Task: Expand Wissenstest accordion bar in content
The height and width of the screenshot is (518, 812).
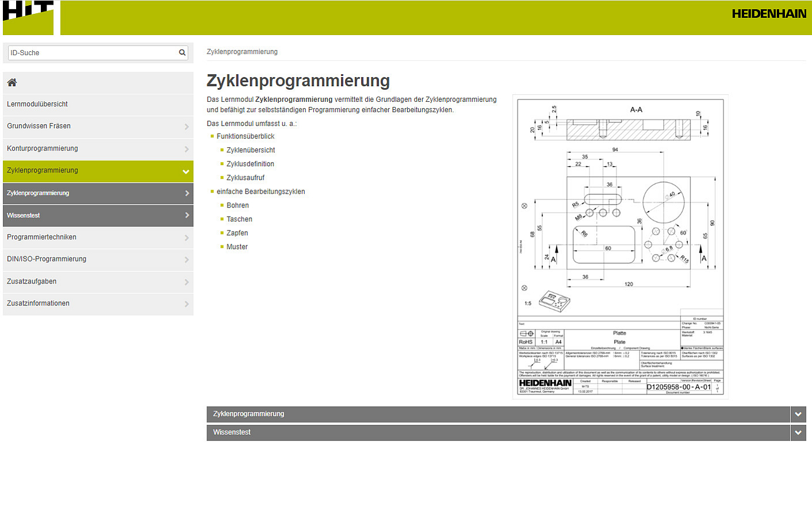Action: click(498, 433)
